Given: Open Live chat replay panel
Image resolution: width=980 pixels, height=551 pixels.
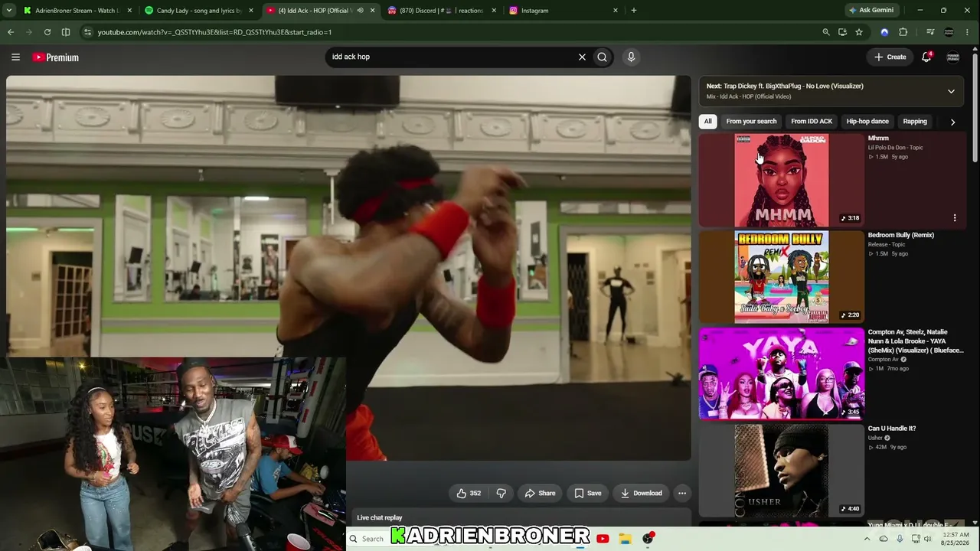Looking at the screenshot, I should [380, 518].
